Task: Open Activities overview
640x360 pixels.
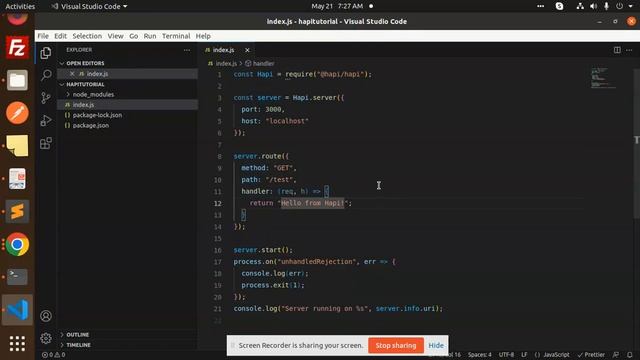Action: pyautogui.click(x=20, y=6)
